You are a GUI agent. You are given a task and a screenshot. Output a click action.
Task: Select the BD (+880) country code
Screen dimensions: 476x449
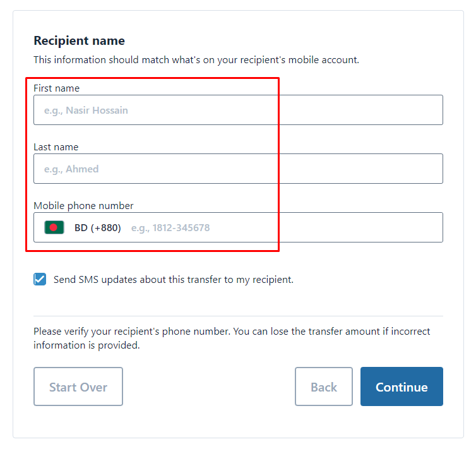tap(98, 228)
